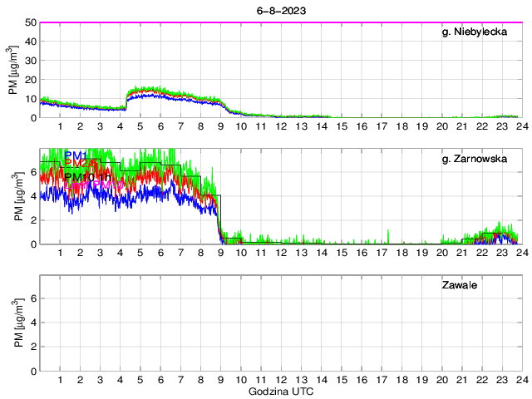Click the 50 value on top chart y-axis
This screenshot has height=399, width=532.
(29, 22)
